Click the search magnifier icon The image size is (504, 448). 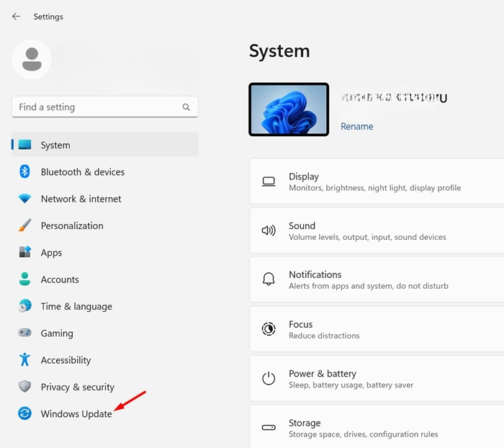point(186,107)
